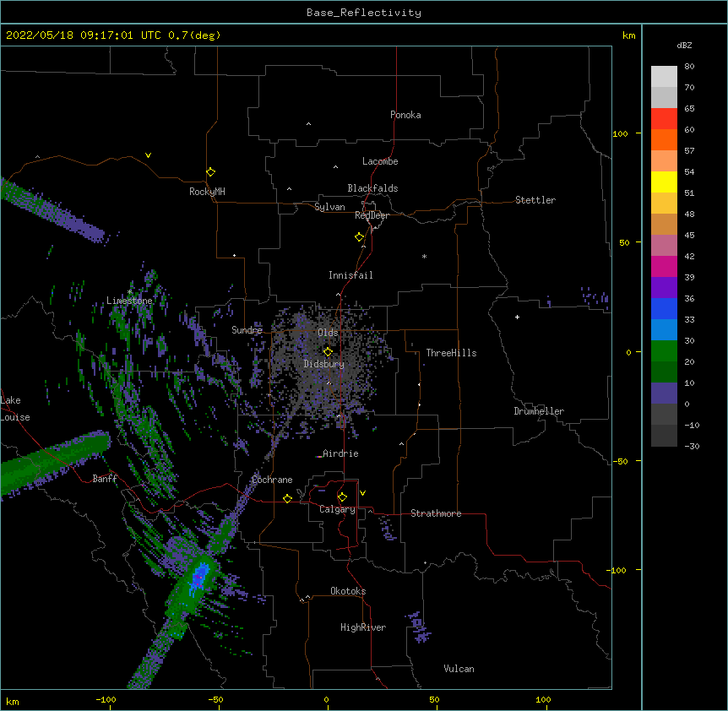Select the Stettler label

click(x=535, y=200)
